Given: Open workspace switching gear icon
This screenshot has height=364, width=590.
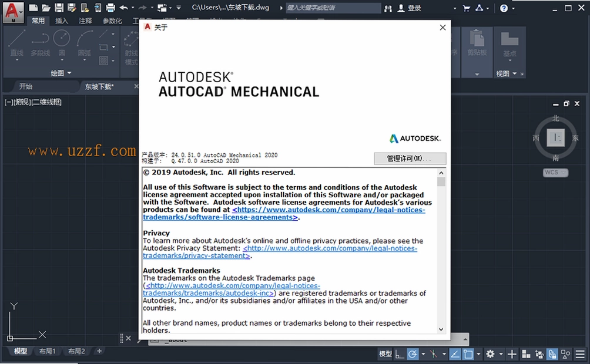Looking at the screenshot, I should click(490, 354).
